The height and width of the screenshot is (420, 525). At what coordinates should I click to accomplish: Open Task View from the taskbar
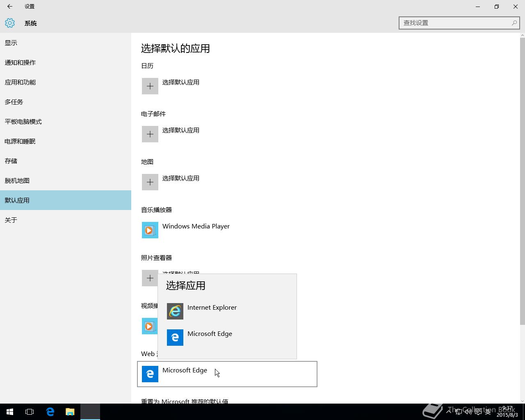click(x=30, y=412)
